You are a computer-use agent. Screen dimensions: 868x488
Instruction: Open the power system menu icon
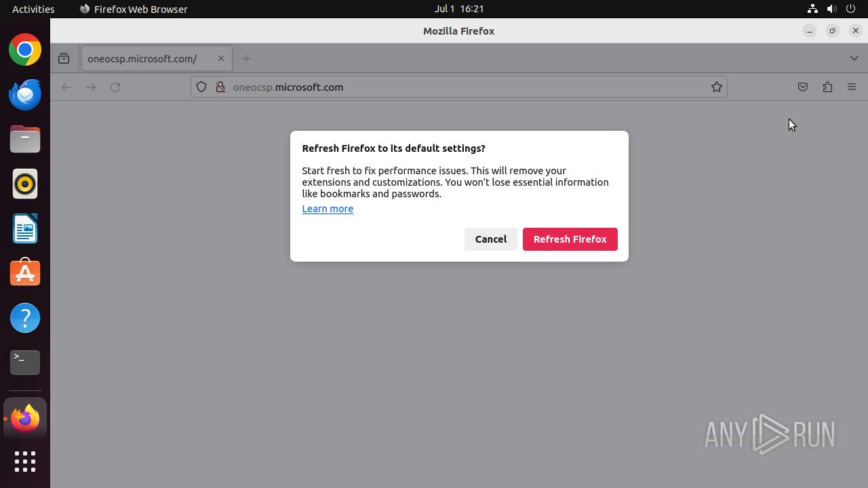pyautogui.click(x=850, y=9)
